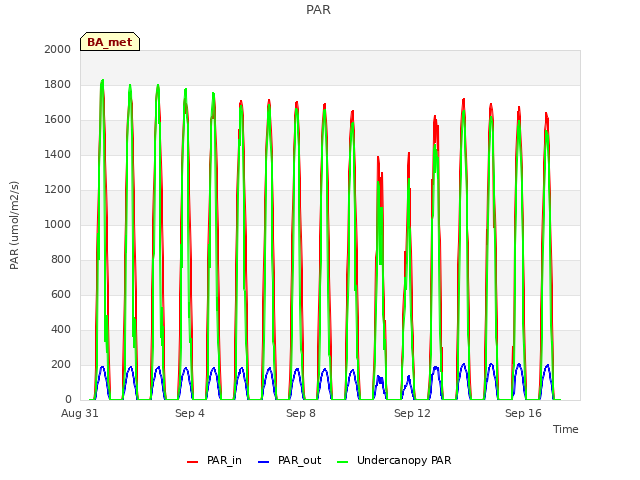Viewport: 640px width, 480px height.
Task: Click the PAR chart title
Action: click(318, 9)
